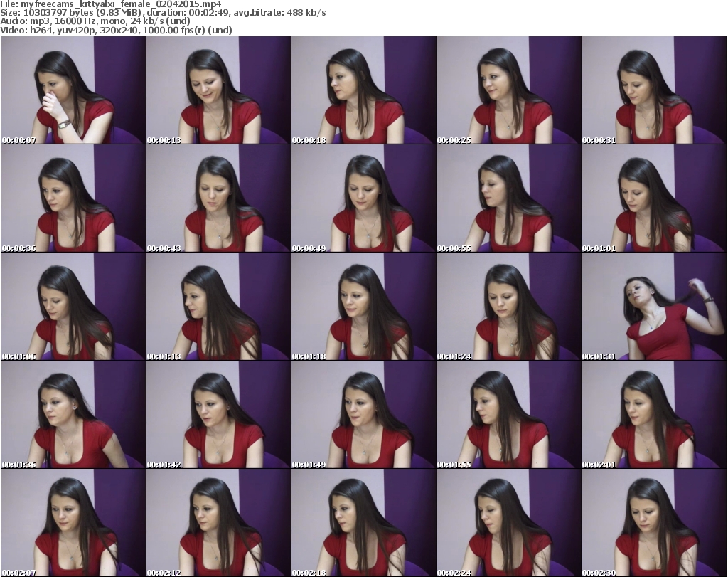Screen dimensions: 728x577
Task: Select the frame at 00:02:01
Action: [x=653, y=415]
